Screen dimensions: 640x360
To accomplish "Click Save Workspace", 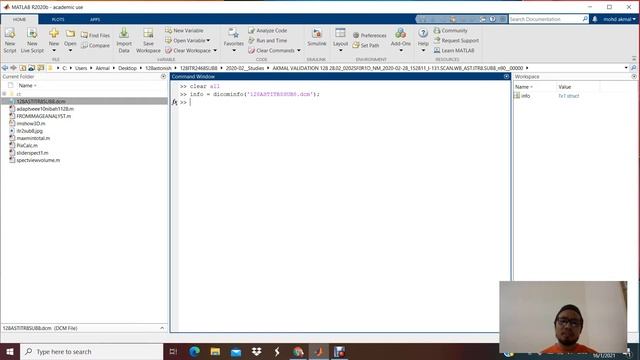I will [148, 40].
